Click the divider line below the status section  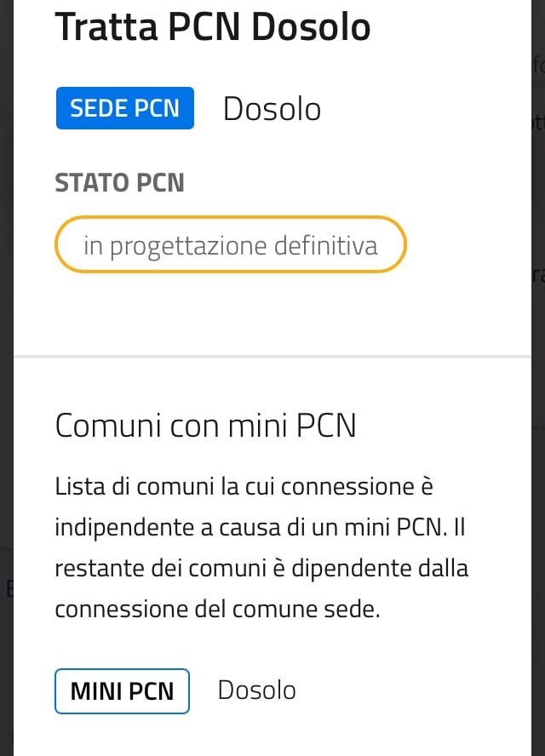272,357
